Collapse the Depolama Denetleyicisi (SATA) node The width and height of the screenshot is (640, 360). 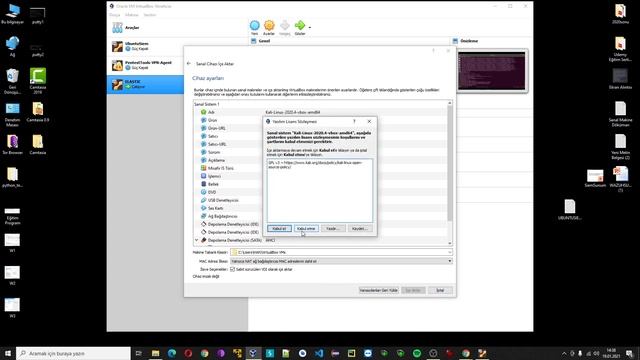197,240
